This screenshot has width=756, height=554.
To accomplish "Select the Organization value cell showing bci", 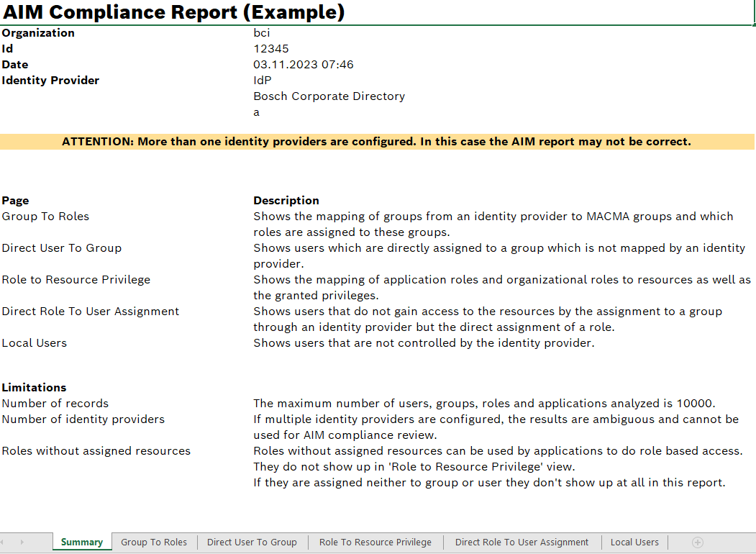I will 261,32.
